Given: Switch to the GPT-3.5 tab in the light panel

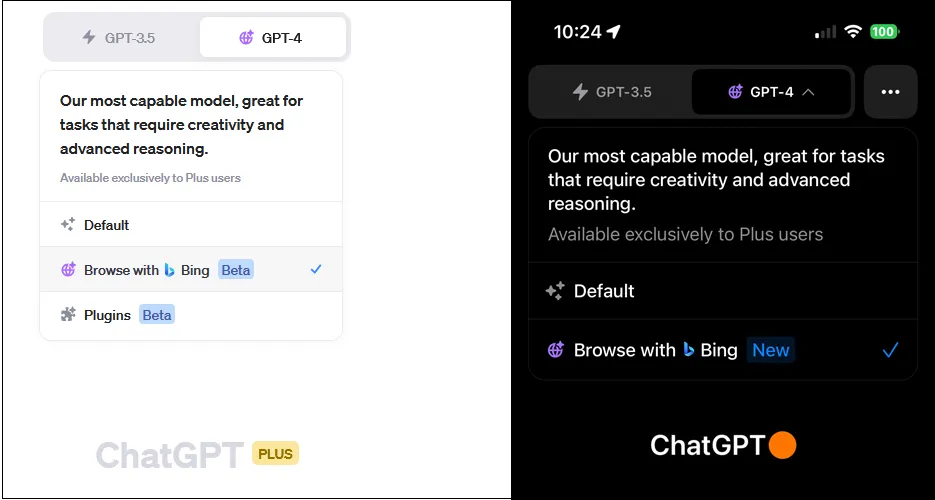Looking at the screenshot, I should click(122, 38).
